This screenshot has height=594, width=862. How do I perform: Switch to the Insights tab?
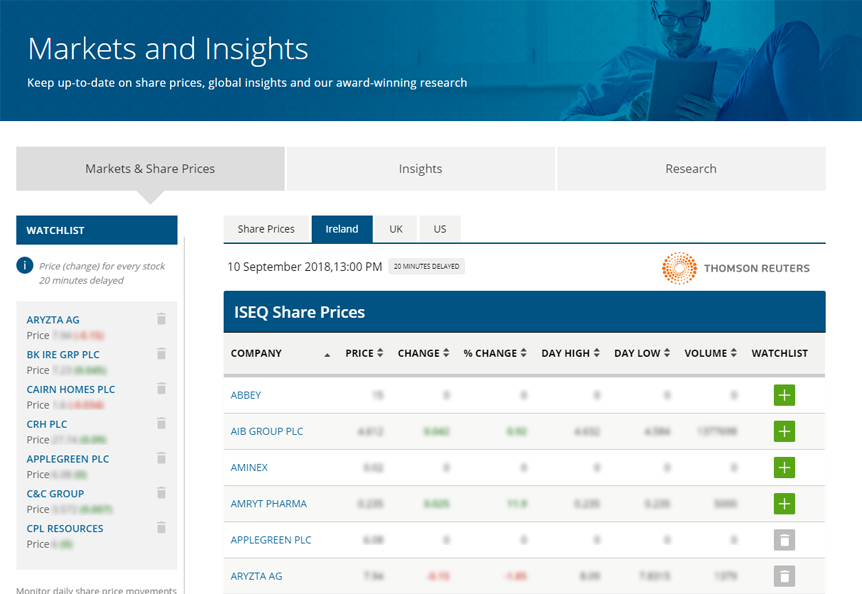(x=421, y=169)
